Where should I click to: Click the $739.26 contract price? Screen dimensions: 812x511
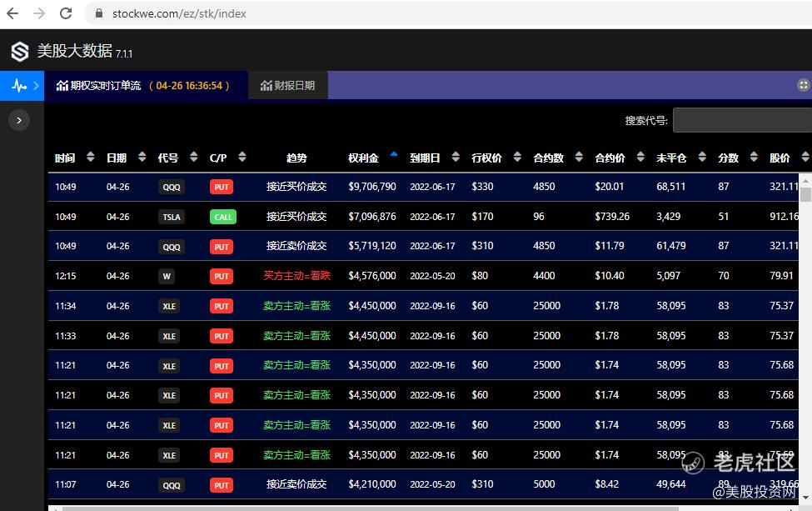(x=612, y=217)
